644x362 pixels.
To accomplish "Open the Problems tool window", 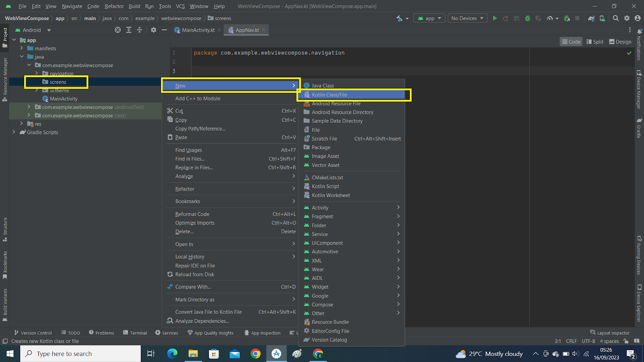I will click(x=101, y=333).
